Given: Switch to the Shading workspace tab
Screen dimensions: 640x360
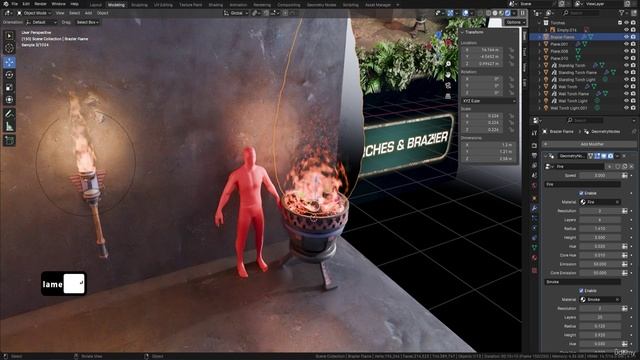Looking at the screenshot, I should pos(216,5).
